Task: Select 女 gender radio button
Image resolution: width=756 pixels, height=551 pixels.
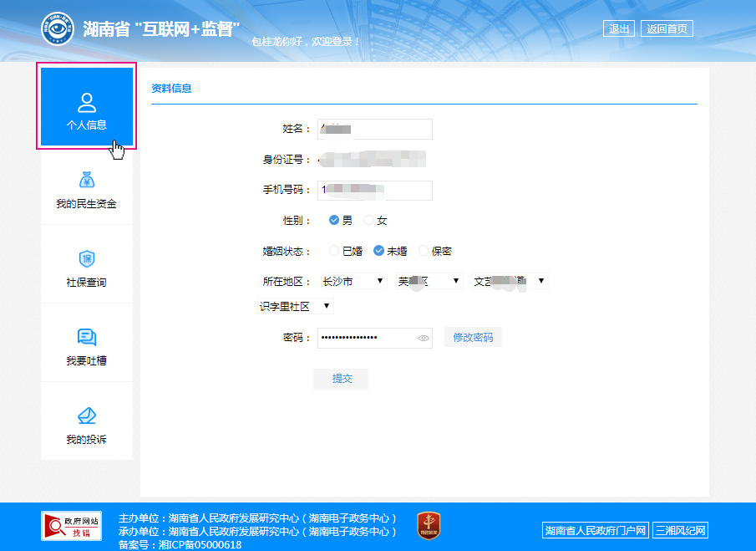Action: pyautogui.click(x=368, y=221)
